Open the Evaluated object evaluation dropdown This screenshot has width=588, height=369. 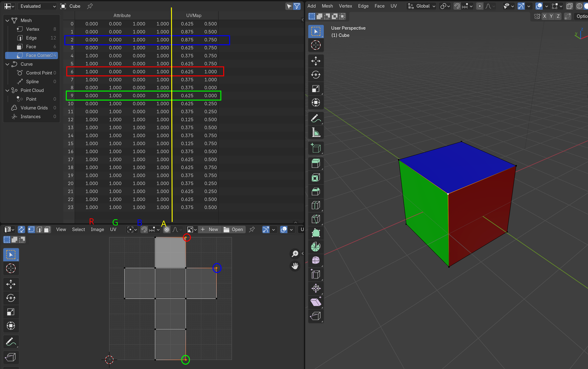[37, 6]
